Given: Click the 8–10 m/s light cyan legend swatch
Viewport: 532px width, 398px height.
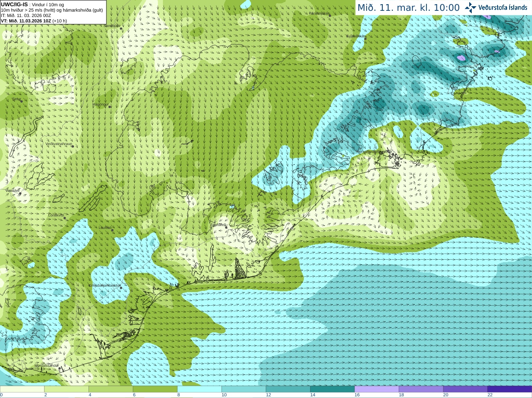Looking at the screenshot, I should pyautogui.click(x=199, y=389).
